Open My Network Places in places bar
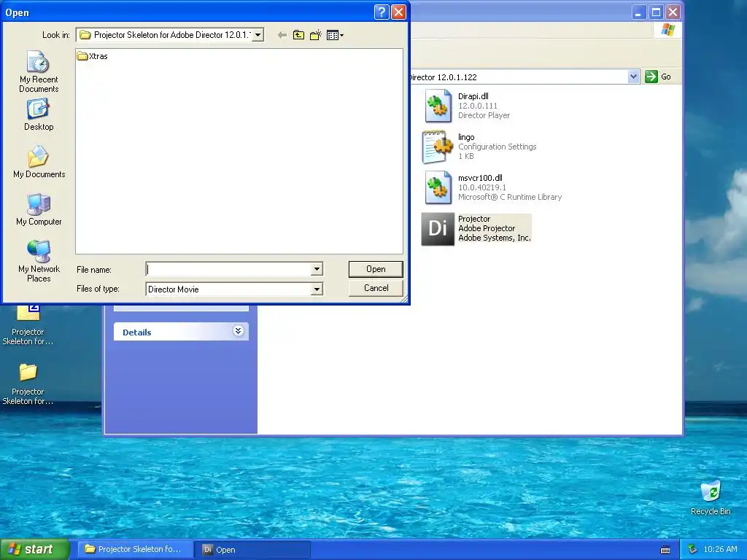This screenshot has width=747, height=560. click(x=39, y=261)
